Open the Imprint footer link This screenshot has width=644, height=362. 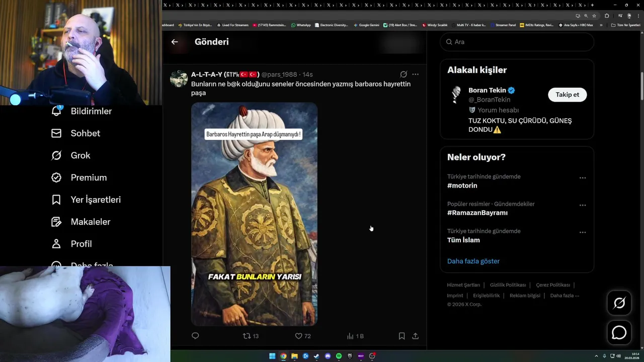coord(455,296)
